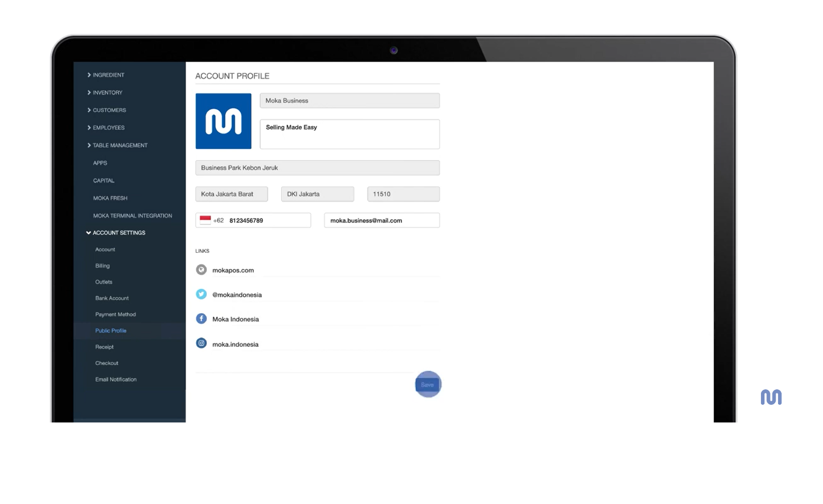Select Moka Terminal Integration in sidebar
This screenshot has width=823, height=504.
pos(132,216)
